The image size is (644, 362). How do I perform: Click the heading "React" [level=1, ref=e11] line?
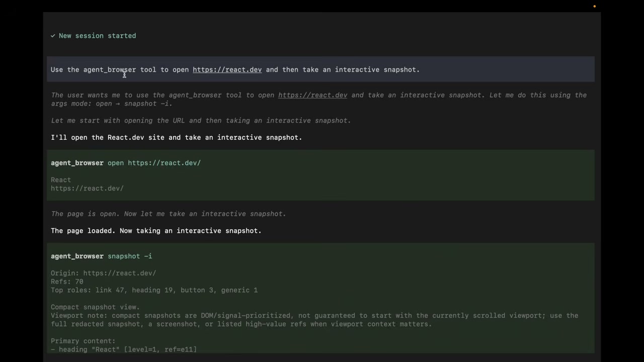(124, 349)
